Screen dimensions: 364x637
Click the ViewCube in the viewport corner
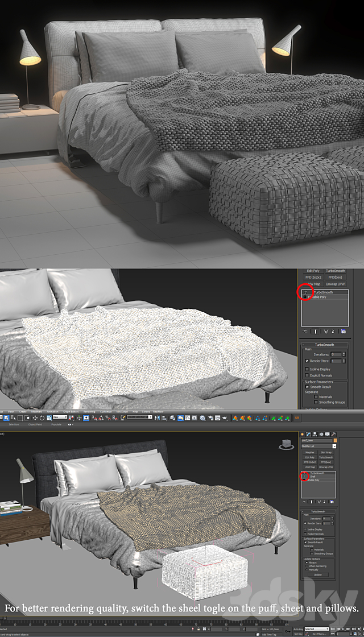(287, 444)
